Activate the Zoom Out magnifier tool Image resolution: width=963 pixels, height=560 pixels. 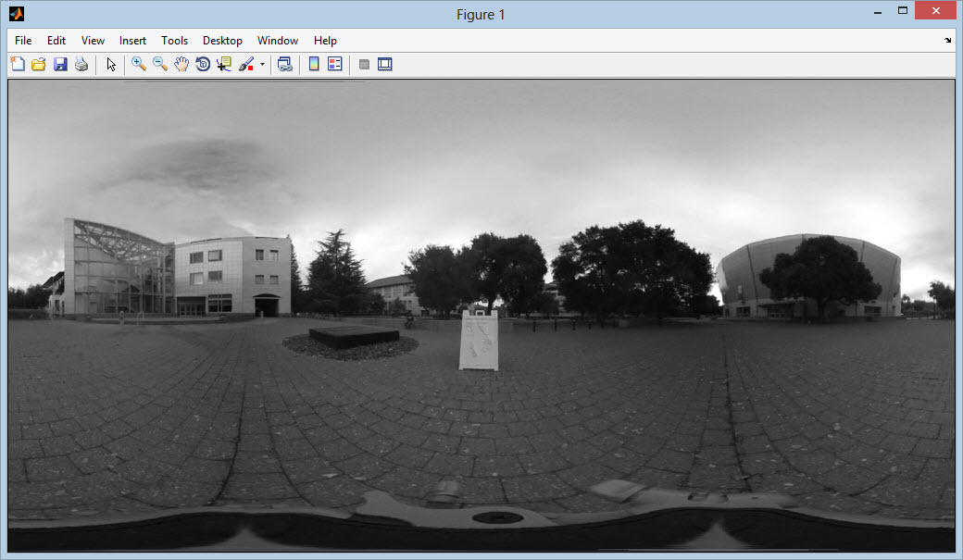[160, 64]
